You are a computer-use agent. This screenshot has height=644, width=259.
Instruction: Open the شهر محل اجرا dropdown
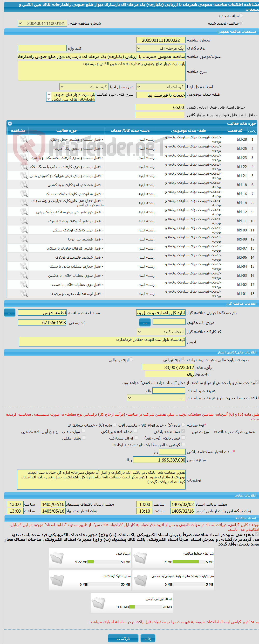[x=84, y=87]
